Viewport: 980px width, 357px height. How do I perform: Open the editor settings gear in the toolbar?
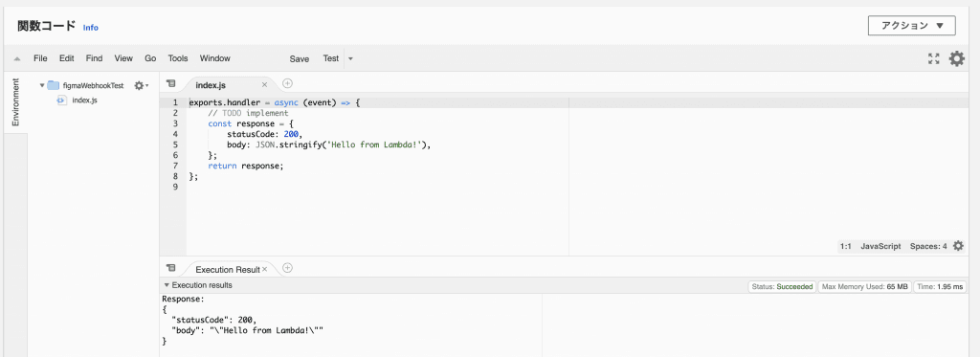(x=956, y=58)
